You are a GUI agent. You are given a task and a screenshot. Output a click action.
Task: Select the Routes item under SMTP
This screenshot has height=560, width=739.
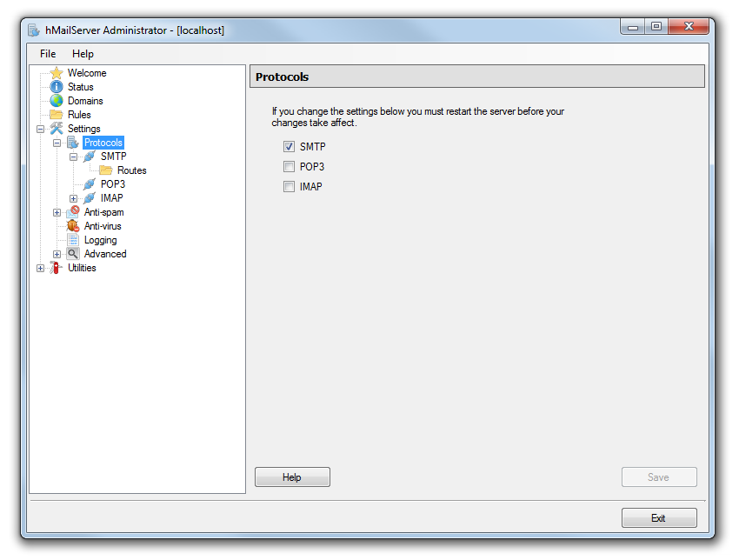pyautogui.click(x=131, y=170)
